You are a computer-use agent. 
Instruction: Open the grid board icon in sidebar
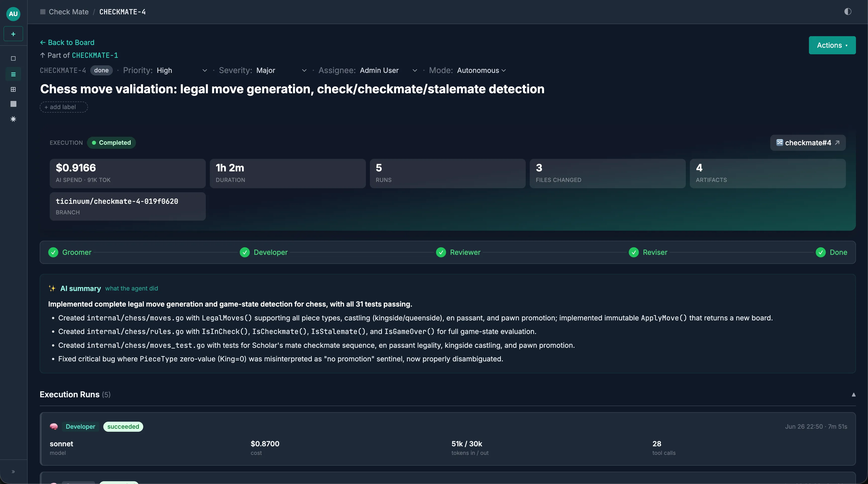coord(13,89)
